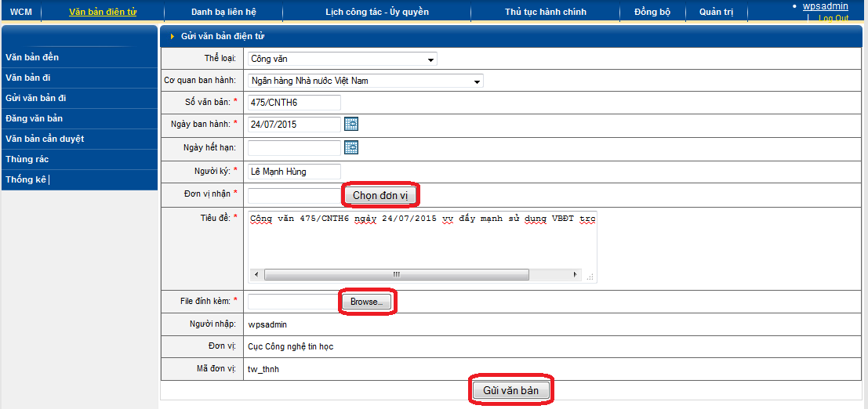Click Browse to attach a file

(367, 302)
